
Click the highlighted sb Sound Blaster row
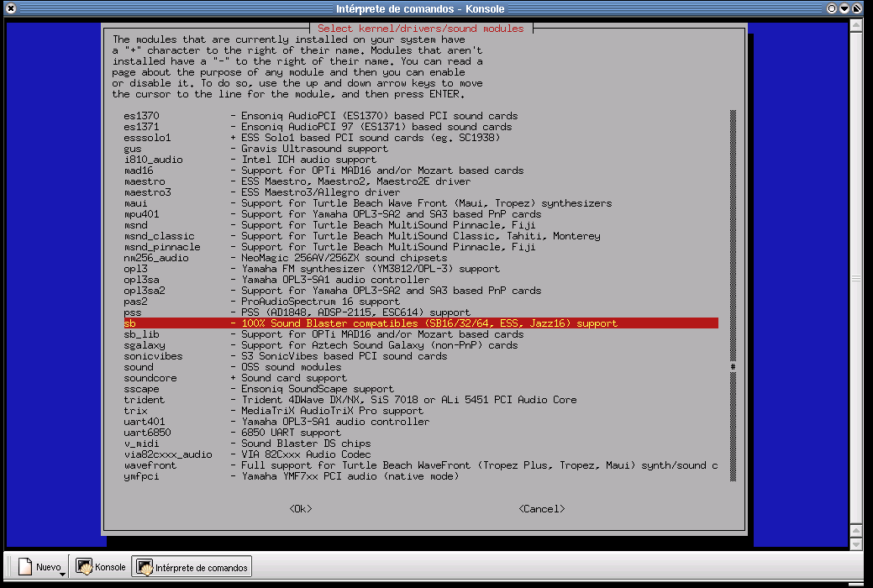421,323
